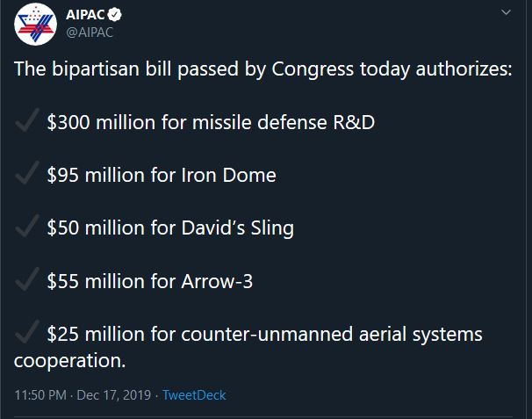Click the "$50 million for David's Sling" text
This screenshot has height=419, width=532.
170,228
